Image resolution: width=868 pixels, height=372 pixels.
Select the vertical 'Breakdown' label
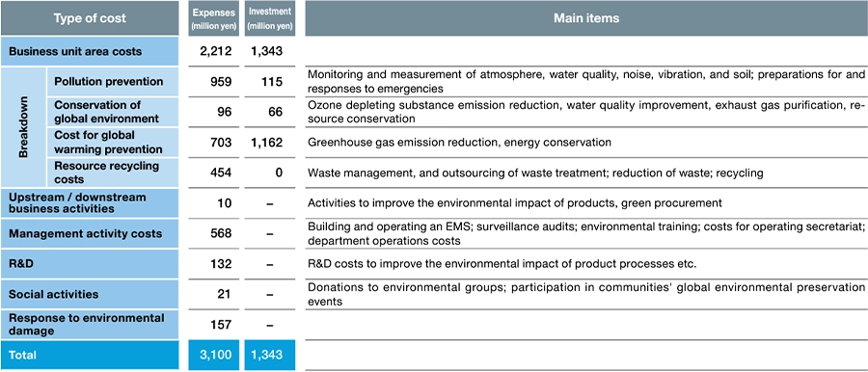(x=23, y=127)
